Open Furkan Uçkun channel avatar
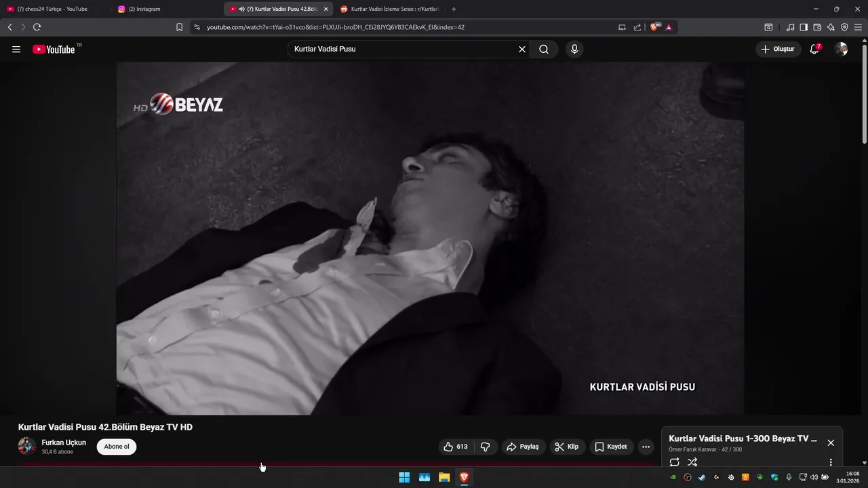This screenshot has height=488, width=868. (x=27, y=446)
